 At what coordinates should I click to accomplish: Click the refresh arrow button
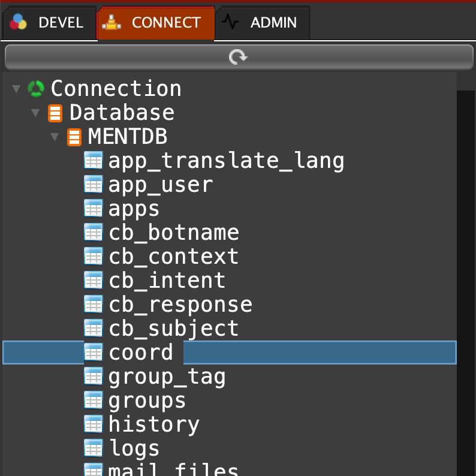point(238,57)
